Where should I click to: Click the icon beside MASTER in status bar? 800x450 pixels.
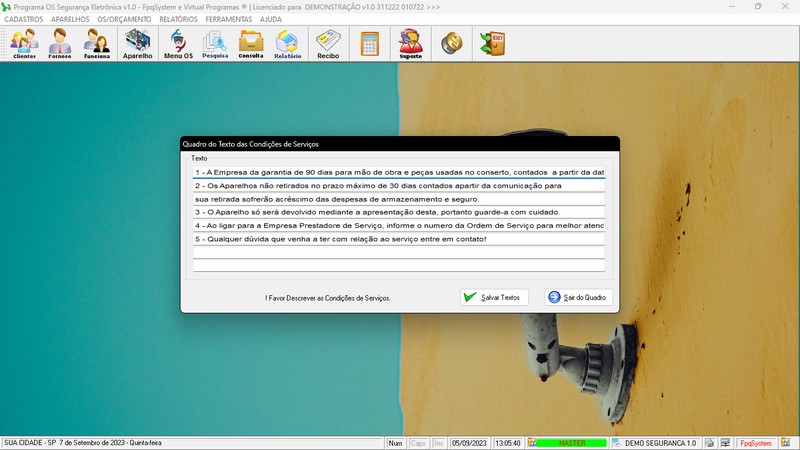click(532, 443)
